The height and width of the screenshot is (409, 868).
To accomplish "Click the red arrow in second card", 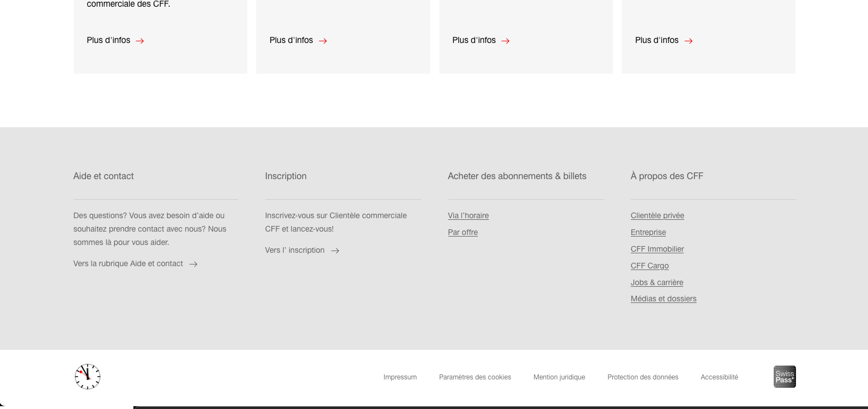I will click(x=323, y=41).
